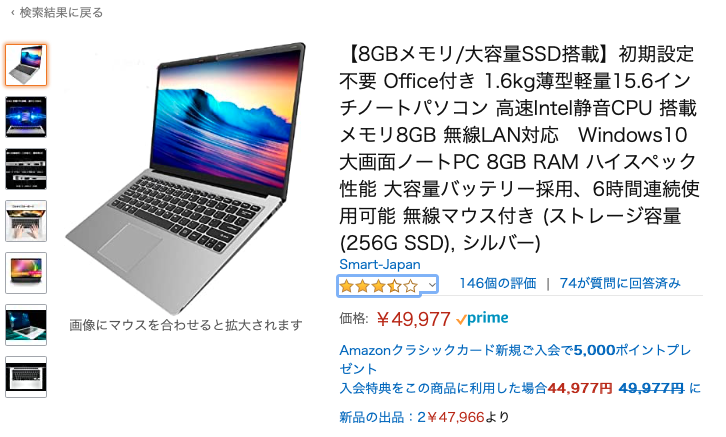Screen dimensions: 726x437
Task: Go back to search results link
Action: (x=61, y=12)
